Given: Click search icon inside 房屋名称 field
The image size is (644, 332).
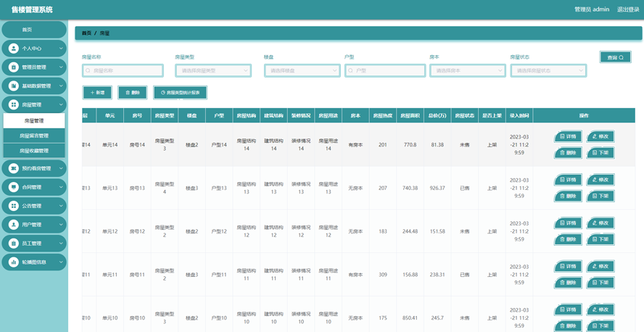Looking at the screenshot, I should click(88, 70).
